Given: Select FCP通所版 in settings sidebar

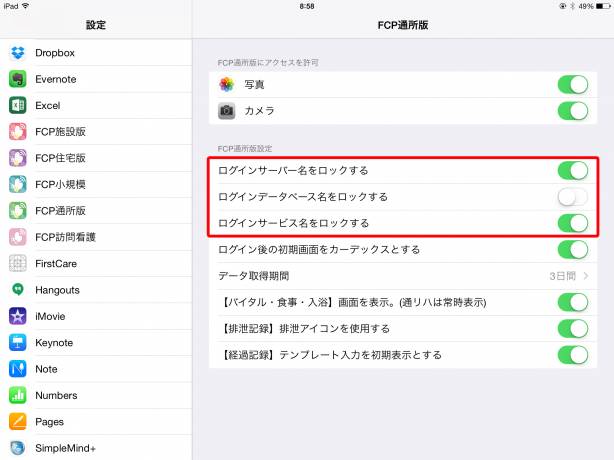Looking at the screenshot, I should [60, 211].
